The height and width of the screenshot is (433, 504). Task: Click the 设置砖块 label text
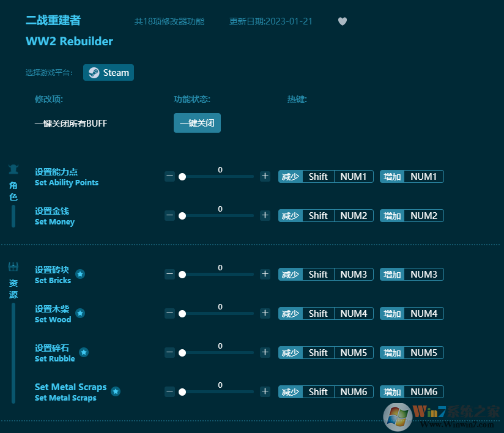52,270
